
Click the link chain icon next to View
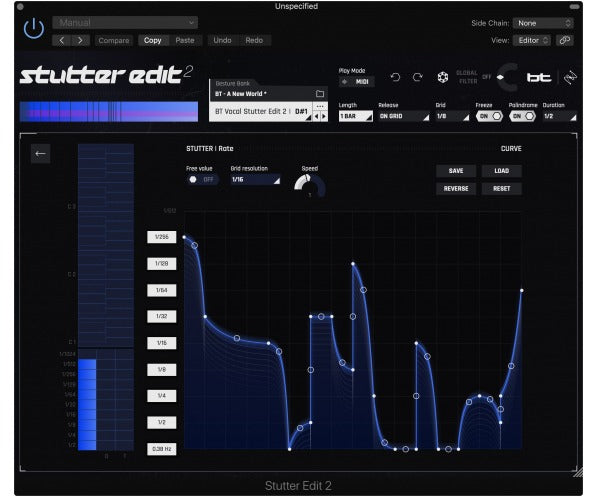(564, 40)
